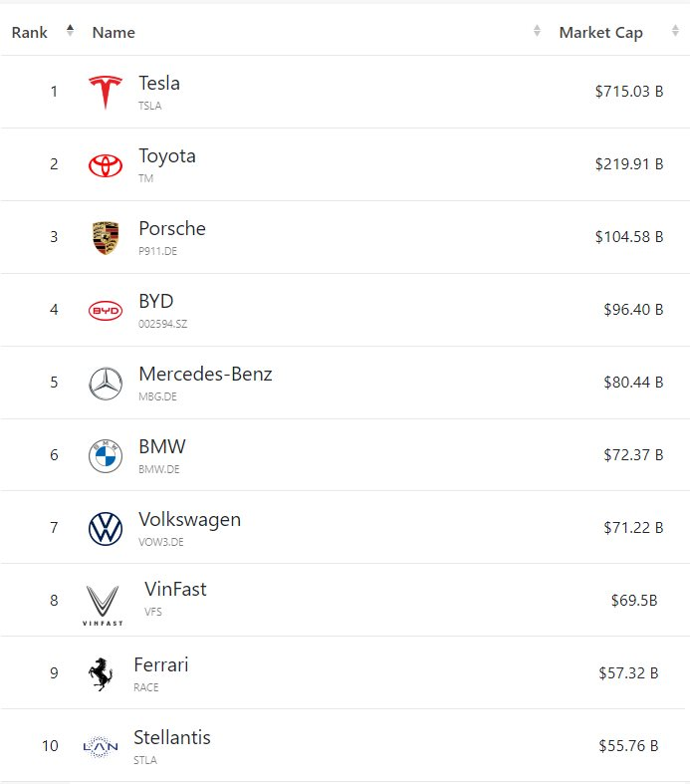
Task: Click the Stellantis row logo
Action: click(101, 747)
